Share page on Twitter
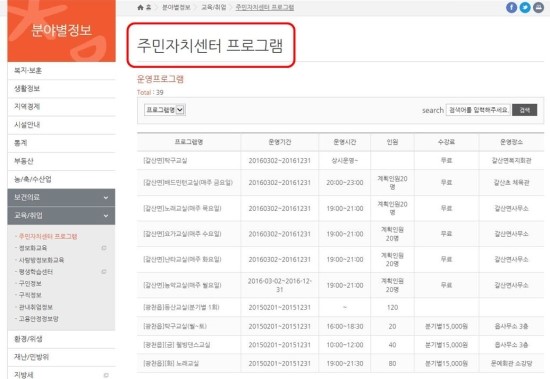This screenshot has width=550, height=379. (525, 7)
